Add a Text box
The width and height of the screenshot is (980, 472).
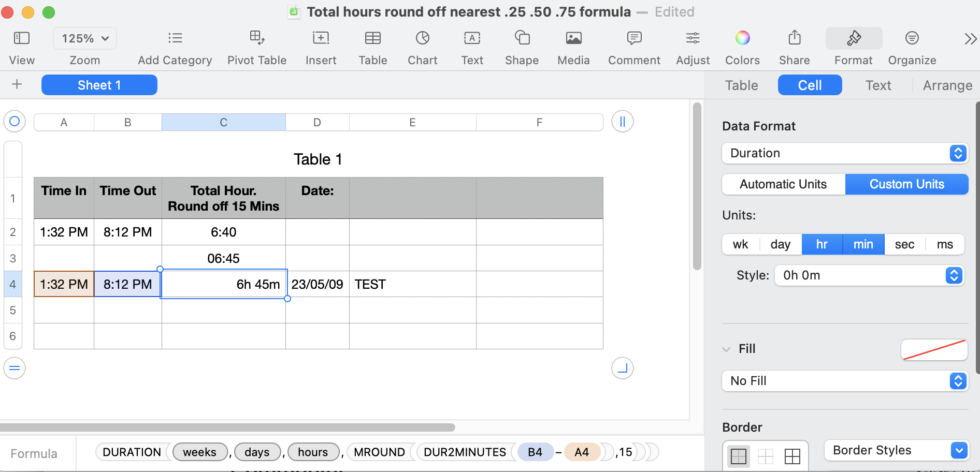pos(472,47)
